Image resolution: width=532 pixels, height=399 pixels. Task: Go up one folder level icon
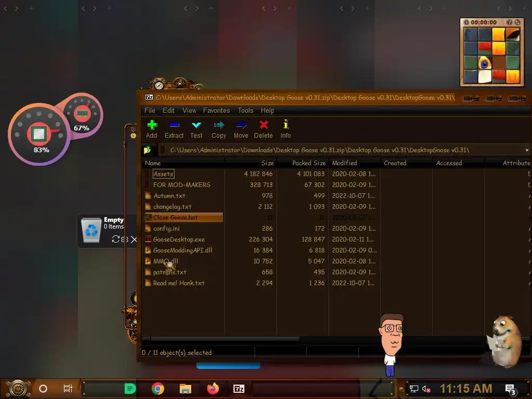[x=147, y=150]
